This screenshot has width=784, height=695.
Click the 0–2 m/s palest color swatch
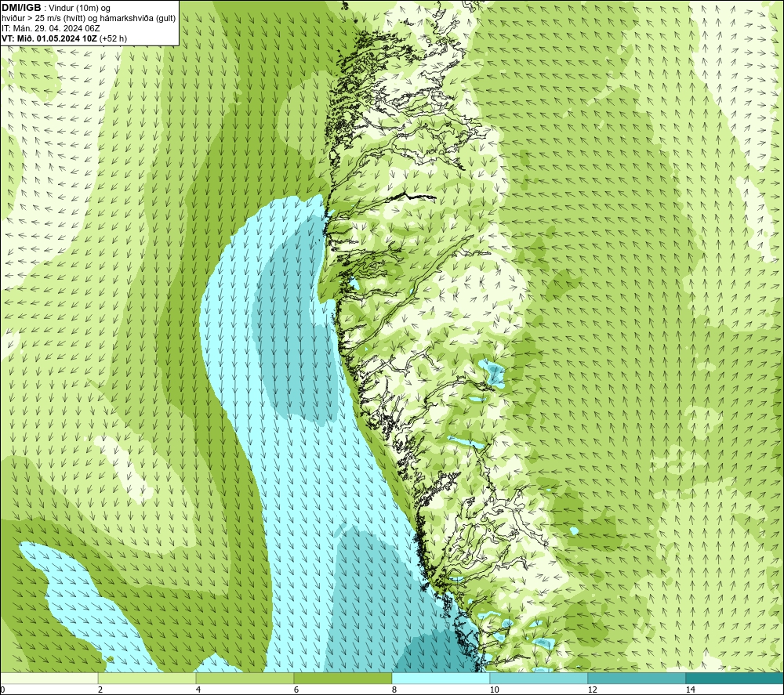click(49, 678)
